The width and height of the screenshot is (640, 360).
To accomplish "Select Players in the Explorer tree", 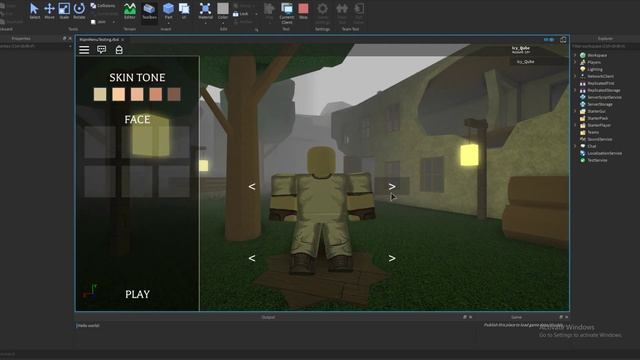I will click(593, 62).
